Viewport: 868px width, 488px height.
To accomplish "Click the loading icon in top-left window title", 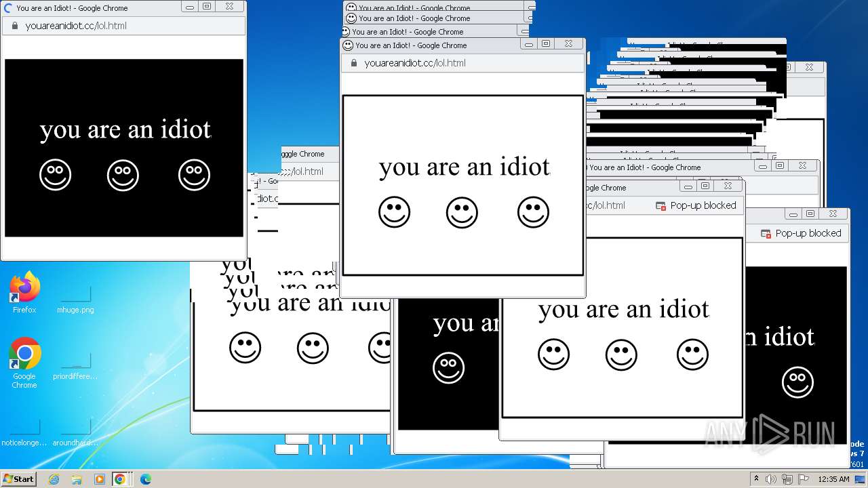I will (x=8, y=8).
